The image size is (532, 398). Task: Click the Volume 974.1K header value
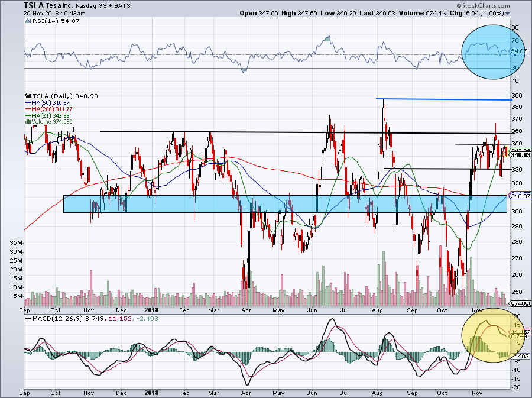tap(423, 13)
